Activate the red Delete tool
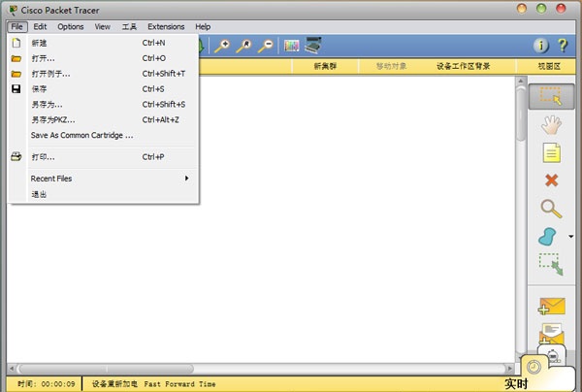The height and width of the screenshot is (392, 582). pyautogui.click(x=551, y=180)
